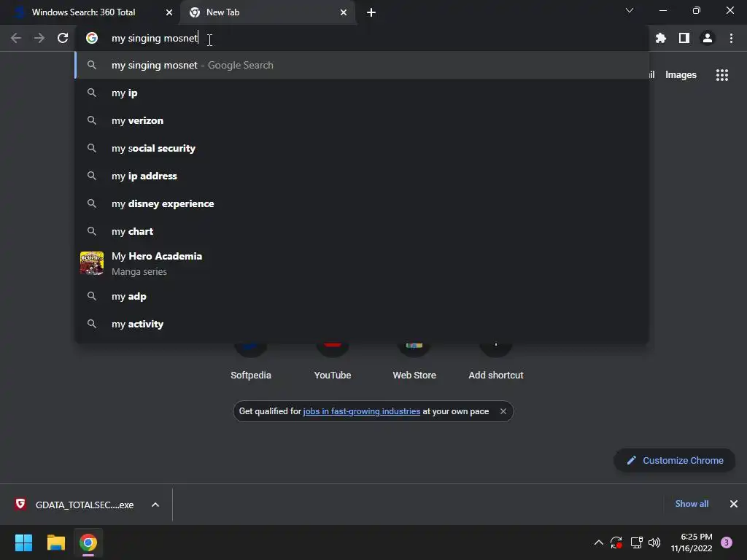Choose the 'my ip' suggestion
This screenshot has height=560, width=747.
[x=362, y=93]
